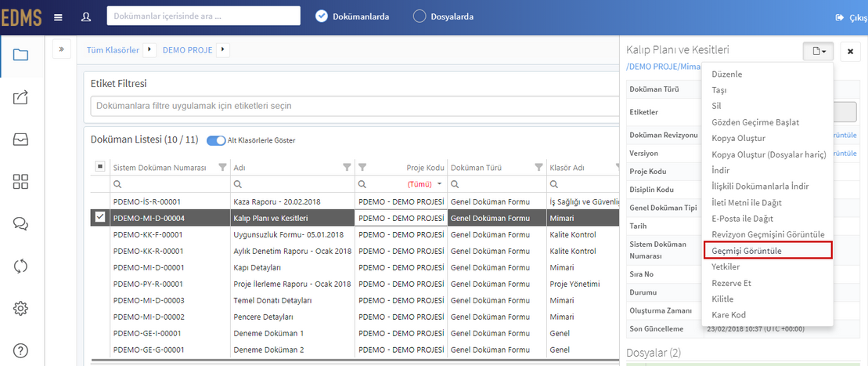Image resolution: width=868 pixels, height=366 pixels.
Task: Open the Proje Kodu (Tümü) filter dropdown
Action: click(x=440, y=183)
